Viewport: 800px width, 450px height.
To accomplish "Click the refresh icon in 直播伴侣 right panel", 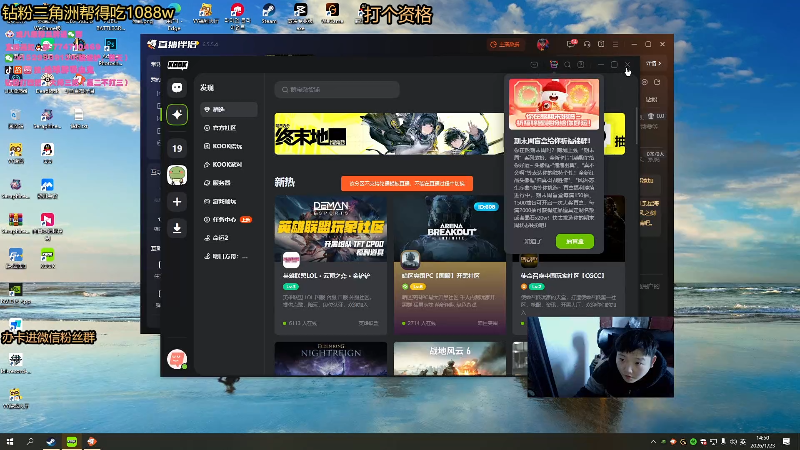I will tap(657, 82).
